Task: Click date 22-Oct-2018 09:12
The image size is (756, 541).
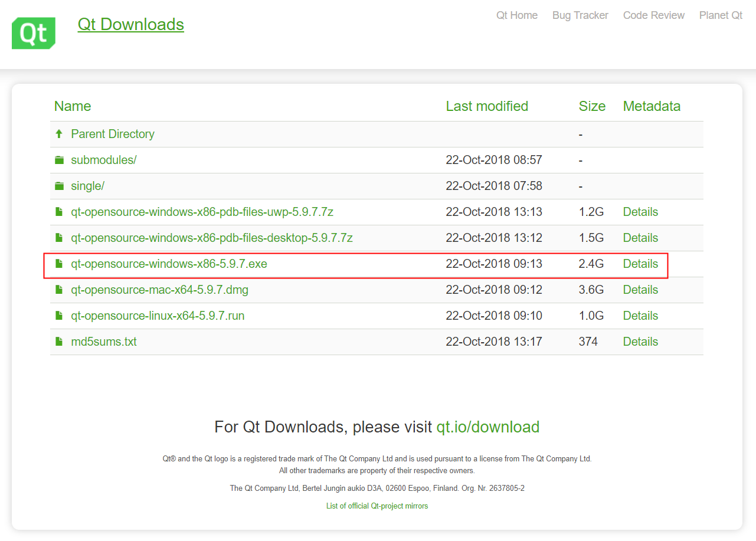Action: [494, 290]
